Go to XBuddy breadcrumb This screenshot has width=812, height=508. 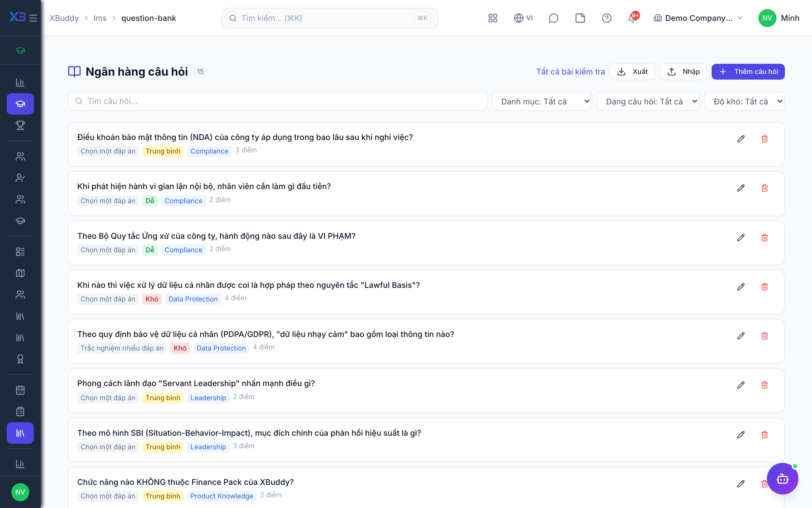(64, 18)
